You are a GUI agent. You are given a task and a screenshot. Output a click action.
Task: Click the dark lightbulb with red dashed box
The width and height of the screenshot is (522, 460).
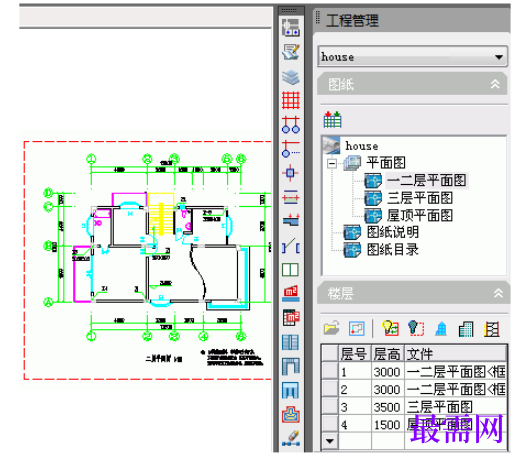(416, 328)
